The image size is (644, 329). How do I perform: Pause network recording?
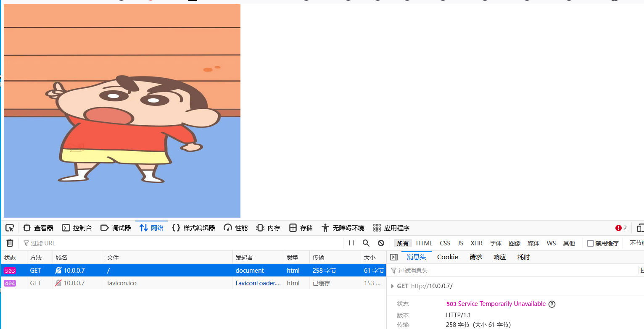(x=351, y=243)
